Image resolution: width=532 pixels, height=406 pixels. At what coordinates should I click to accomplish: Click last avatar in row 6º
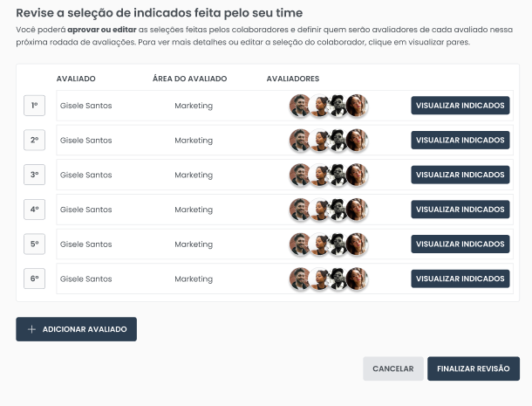[357, 279]
